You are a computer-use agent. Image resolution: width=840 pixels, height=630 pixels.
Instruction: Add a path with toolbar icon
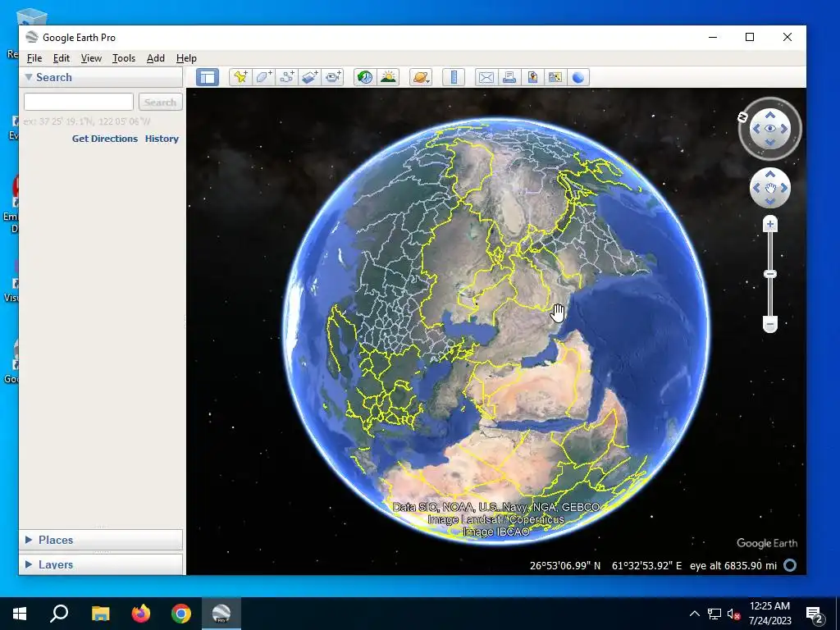point(286,77)
